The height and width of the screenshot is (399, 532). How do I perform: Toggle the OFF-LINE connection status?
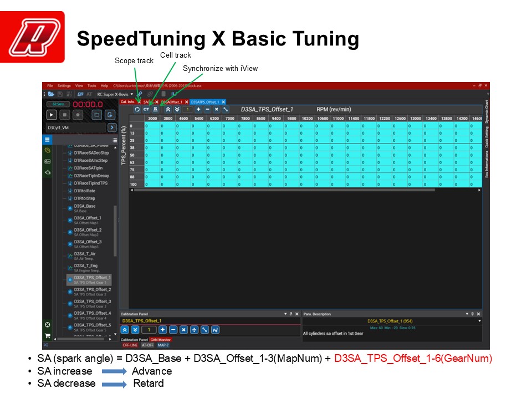130,345
